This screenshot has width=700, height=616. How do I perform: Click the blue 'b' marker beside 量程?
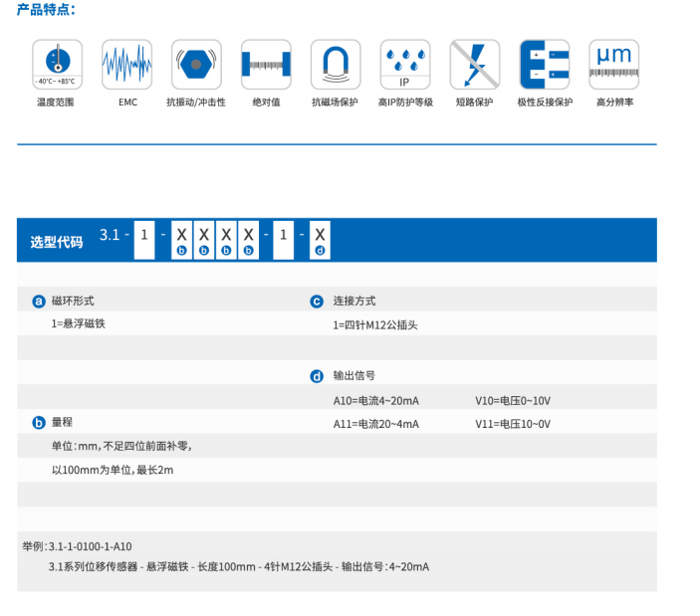pos(39,423)
